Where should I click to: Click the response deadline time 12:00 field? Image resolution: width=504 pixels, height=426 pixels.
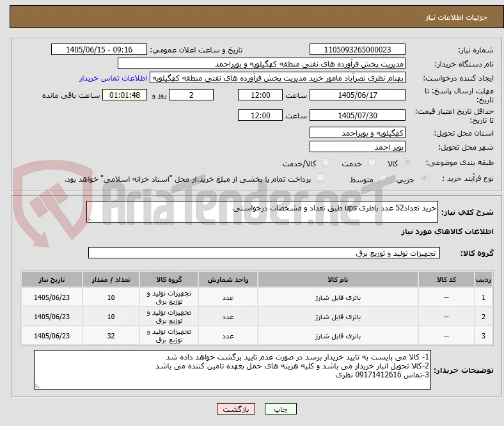pos(260,95)
